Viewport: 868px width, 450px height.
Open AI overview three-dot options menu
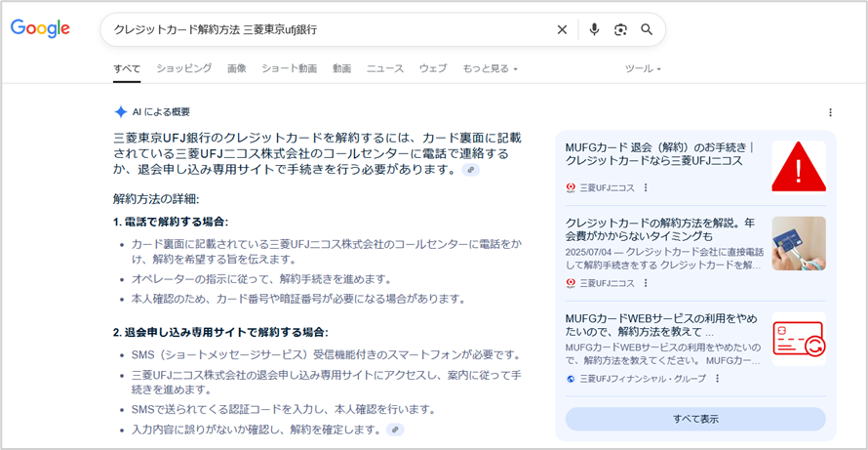point(830,112)
